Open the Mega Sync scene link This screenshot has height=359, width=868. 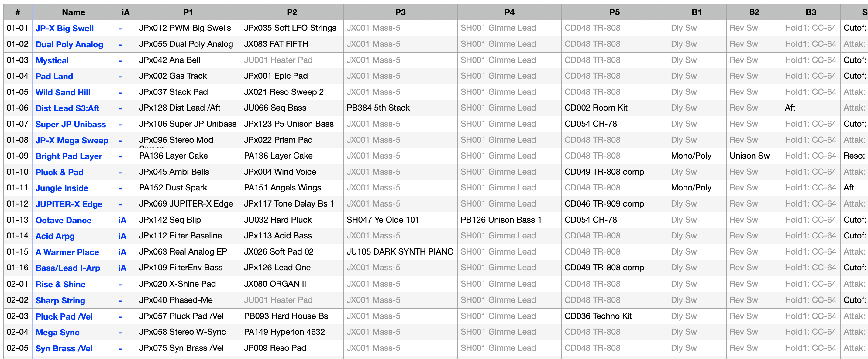(x=57, y=332)
